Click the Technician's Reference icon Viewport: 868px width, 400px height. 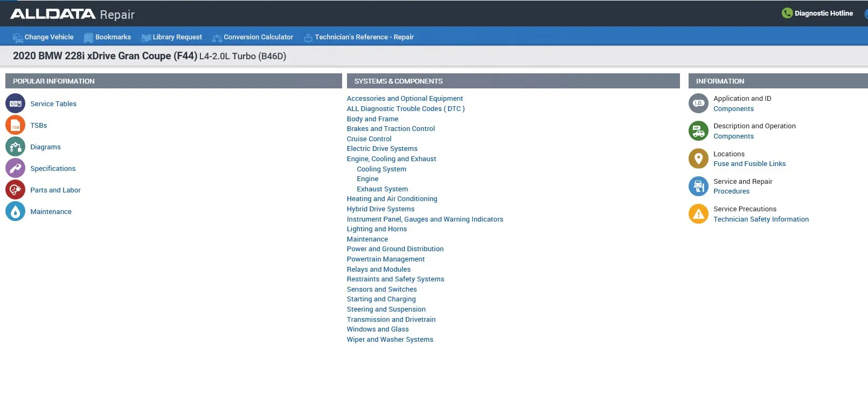tap(308, 38)
